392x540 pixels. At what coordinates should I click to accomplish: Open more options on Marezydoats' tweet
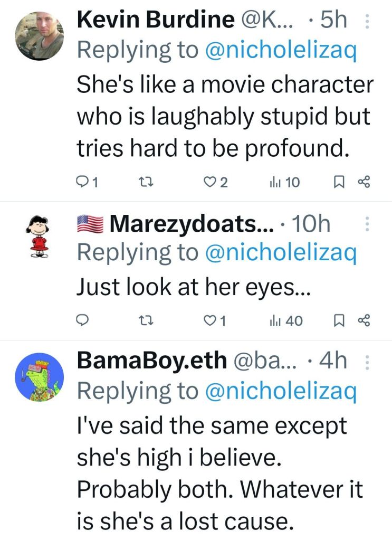pos(368,225)
